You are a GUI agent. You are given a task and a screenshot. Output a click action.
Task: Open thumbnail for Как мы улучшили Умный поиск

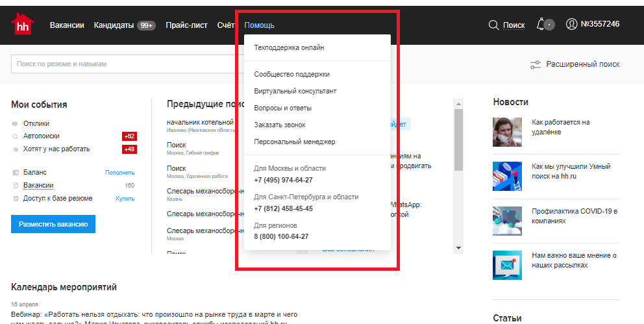[x=507, y=176]
